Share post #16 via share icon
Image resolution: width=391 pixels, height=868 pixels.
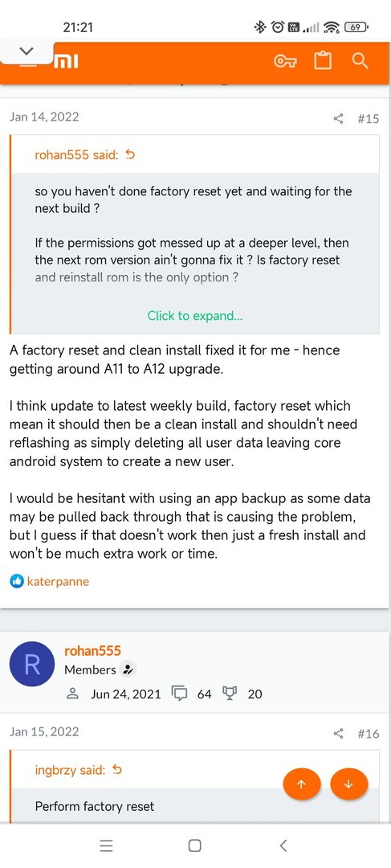[339, 734]
